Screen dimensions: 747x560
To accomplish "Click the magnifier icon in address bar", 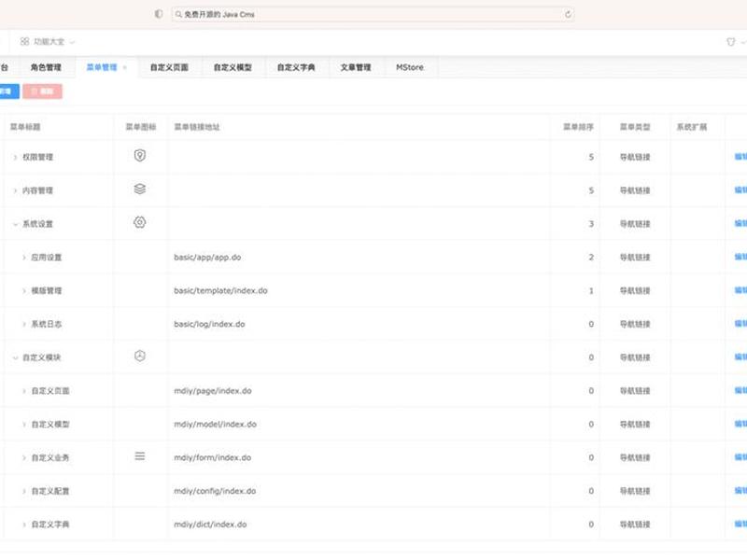I will coord(178,15).
